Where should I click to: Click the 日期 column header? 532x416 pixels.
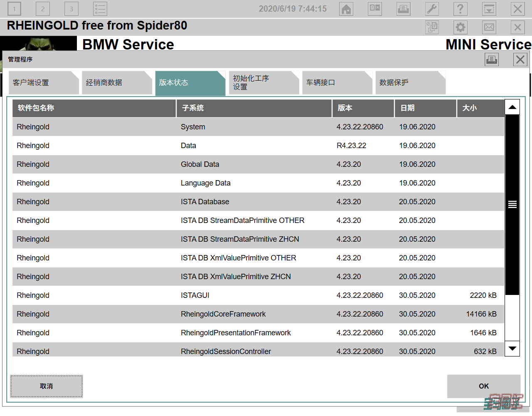(426, 108)
